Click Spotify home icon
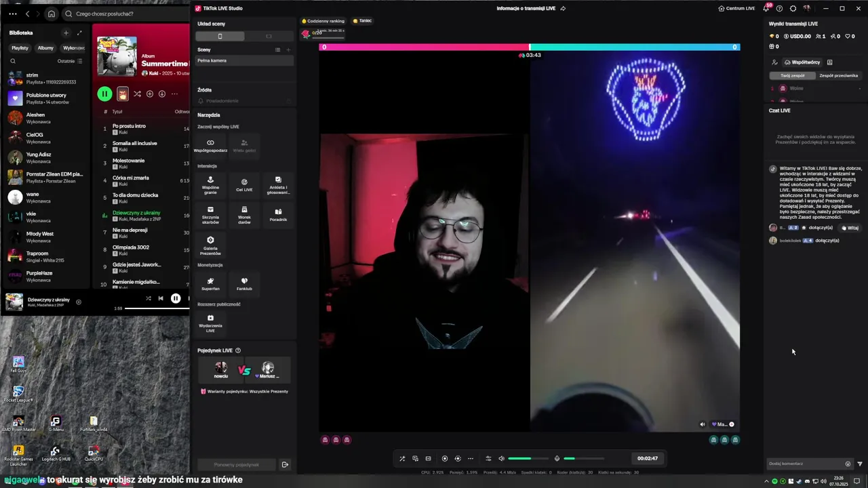This screenshot has height=488, width=868. point(51,14)
